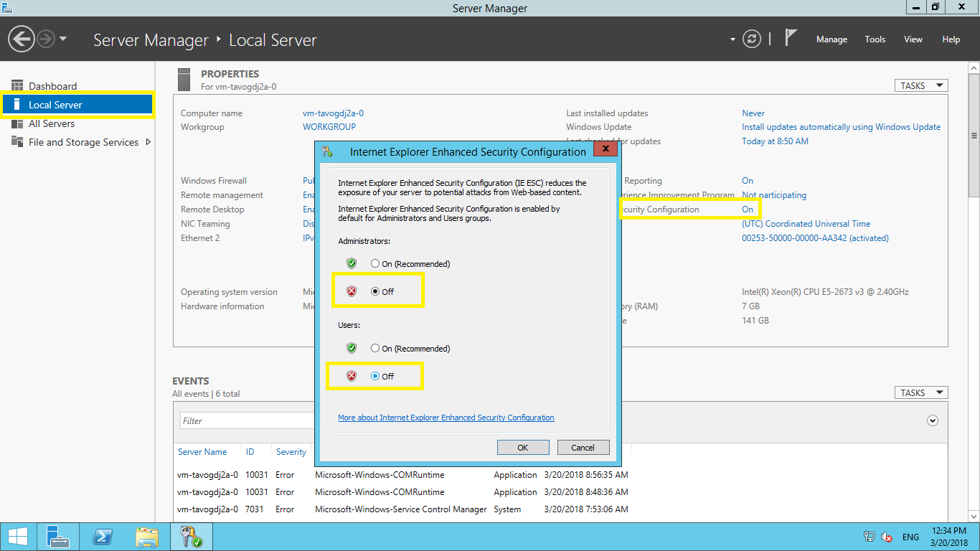The image size is (980, 551).
Task: Click the Never last installed updates link
Action: click(x=753, y=113)
